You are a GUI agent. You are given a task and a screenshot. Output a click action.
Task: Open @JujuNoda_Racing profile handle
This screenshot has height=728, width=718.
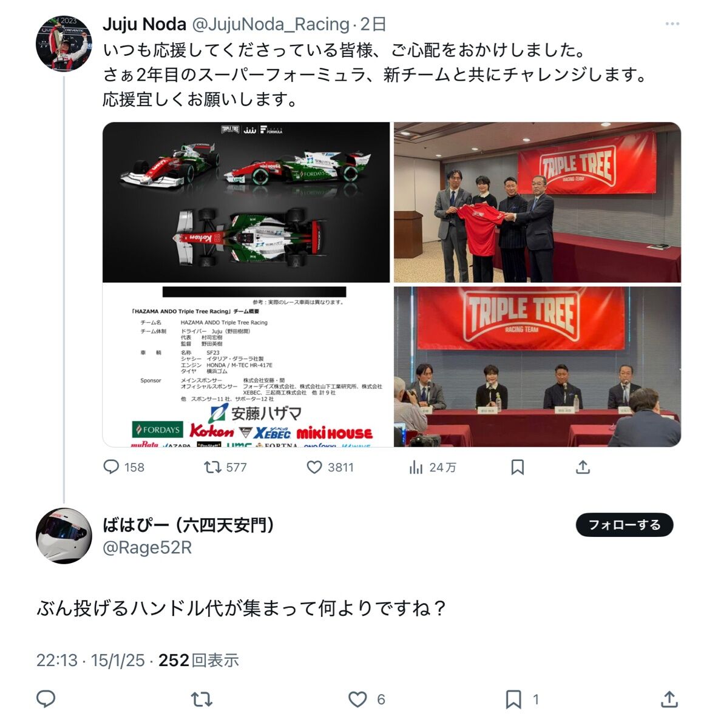click(x=271, y=24)
